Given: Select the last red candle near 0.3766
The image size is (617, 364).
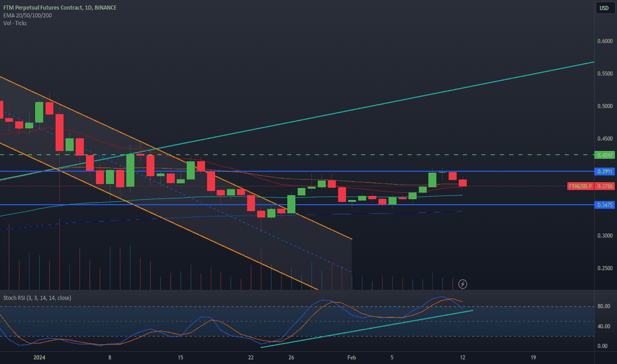Looking at the screenshot, I should coord(462,183).
